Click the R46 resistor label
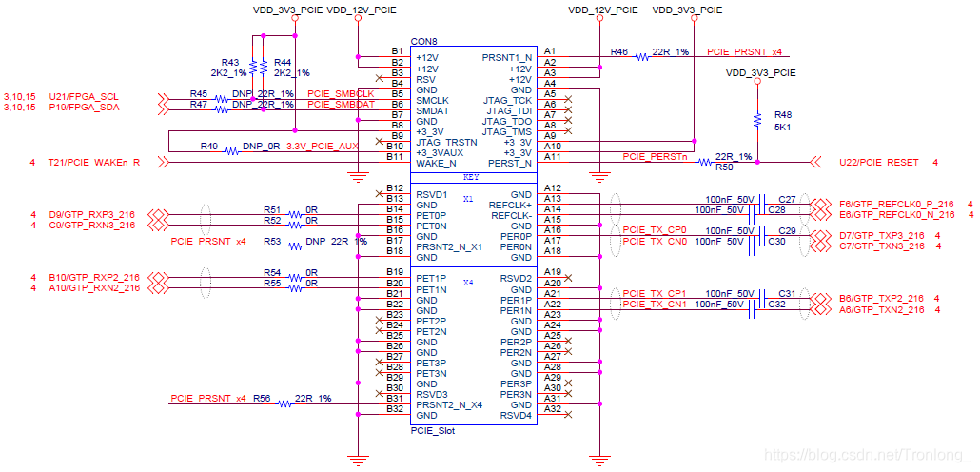Viewport: 980px width, 472px height. pyautogui.click(x=618, y=52)
